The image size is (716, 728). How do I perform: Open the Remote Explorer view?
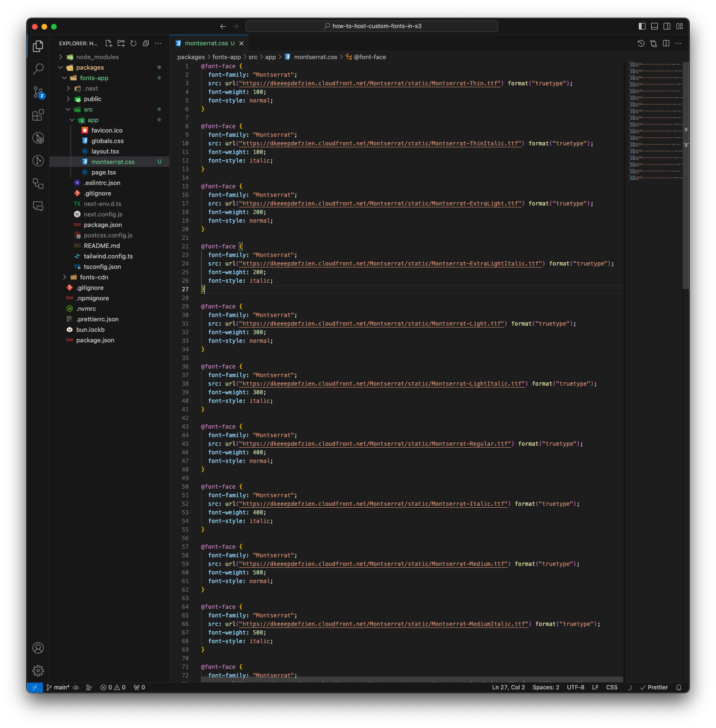(x=38, y=184)
